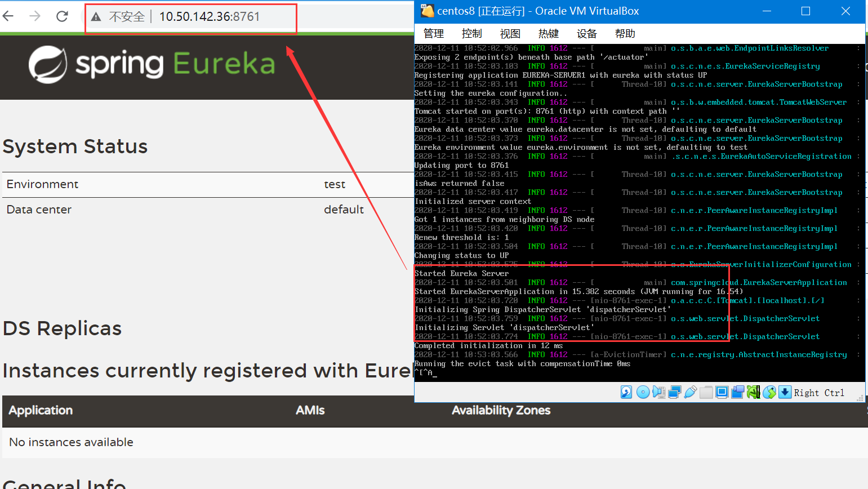
Task: Open the 热键 menu in VirtualBox
Action: pyautogui.click(x=548, y=34)
